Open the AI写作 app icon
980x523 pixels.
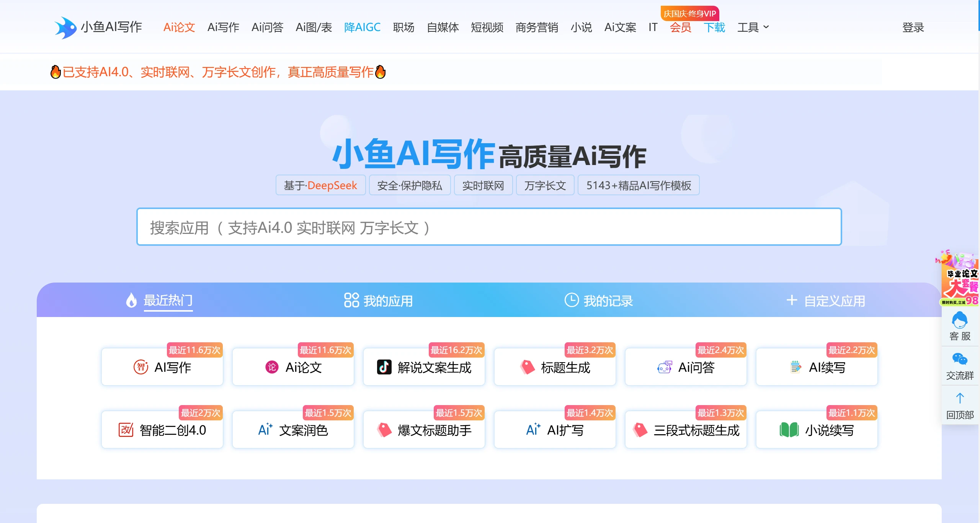coord(142,367)
